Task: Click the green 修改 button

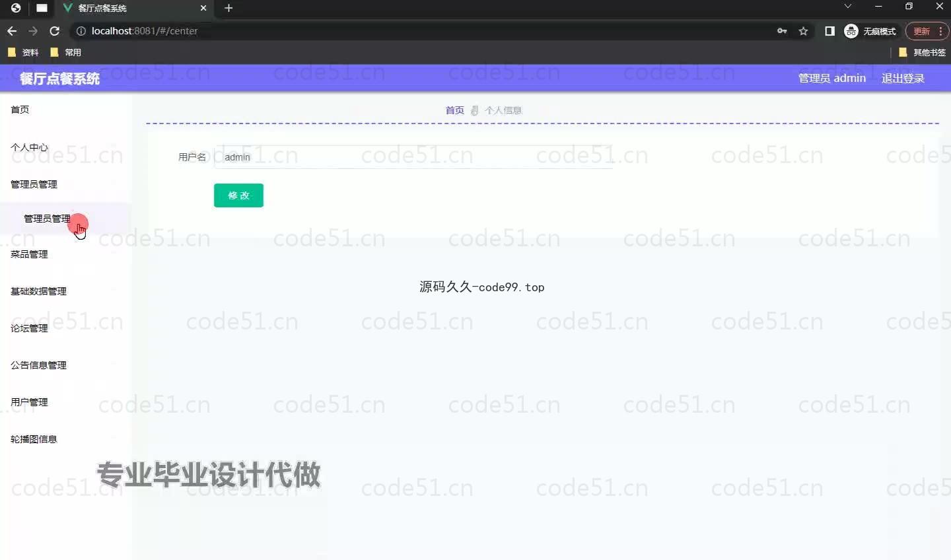Action: coord(238,195)
